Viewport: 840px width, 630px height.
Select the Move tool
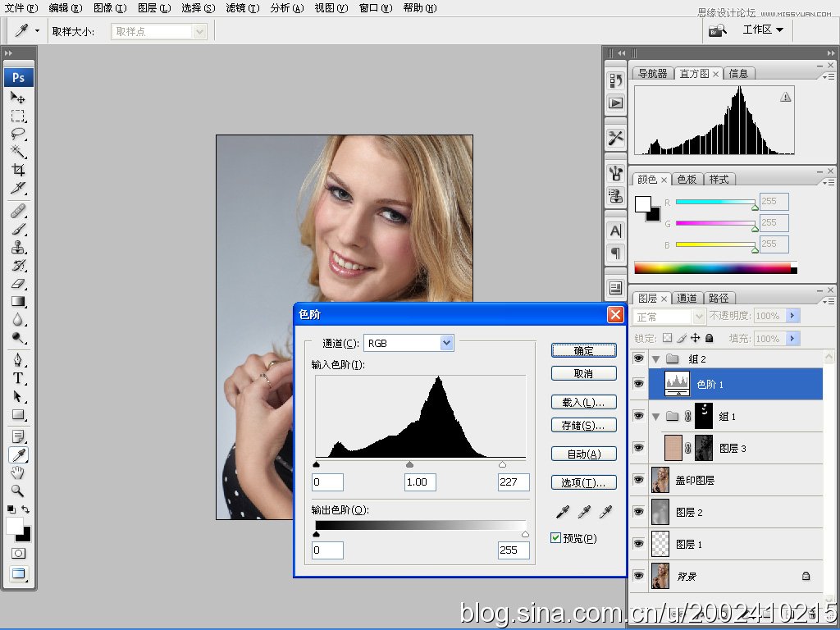tap(18, 98)
